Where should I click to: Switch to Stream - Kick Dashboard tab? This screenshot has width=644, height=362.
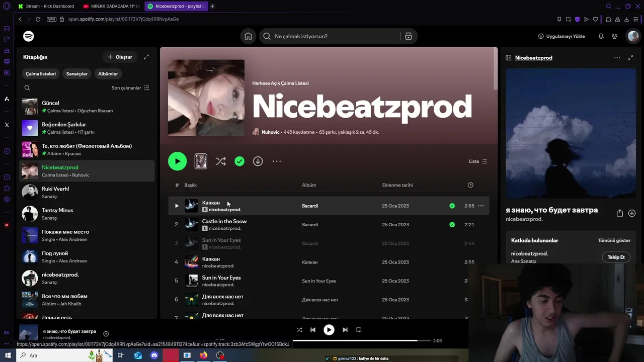click(x=46, y=6)
